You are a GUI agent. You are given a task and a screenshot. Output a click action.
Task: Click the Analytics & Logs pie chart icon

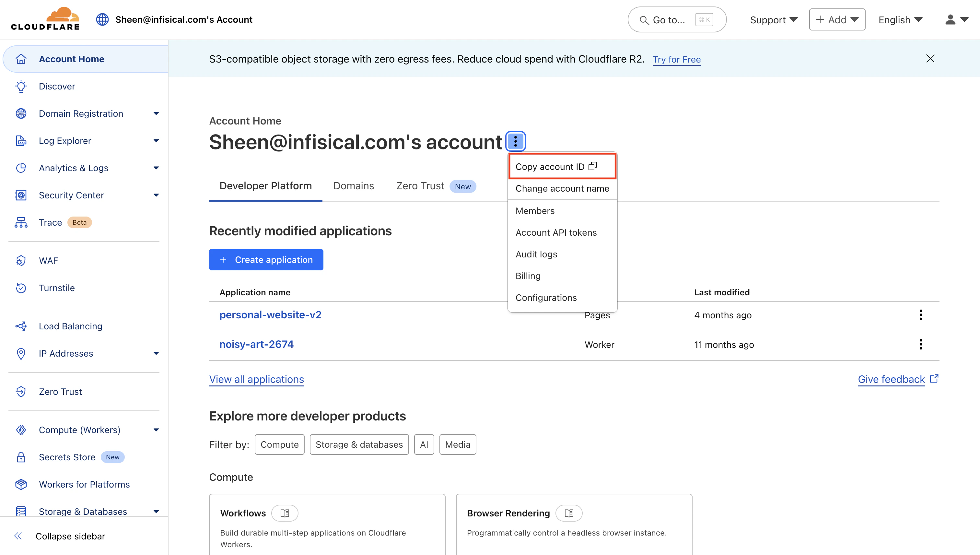(x=21, y=168)
